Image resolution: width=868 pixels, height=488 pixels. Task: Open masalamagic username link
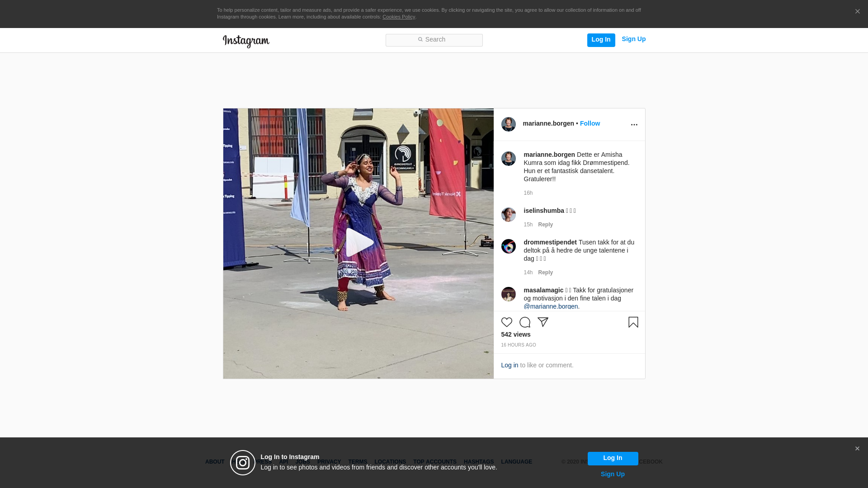click(543, 291)
